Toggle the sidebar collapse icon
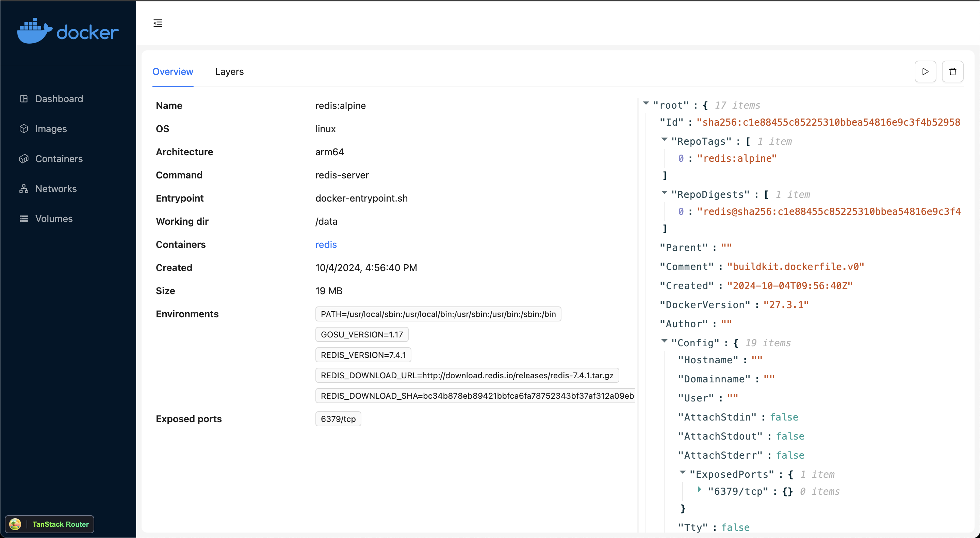 (158, 23)
